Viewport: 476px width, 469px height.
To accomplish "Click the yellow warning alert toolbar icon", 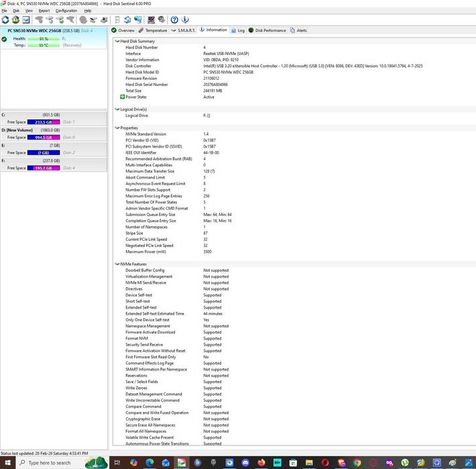I will [x=15, y=20].
